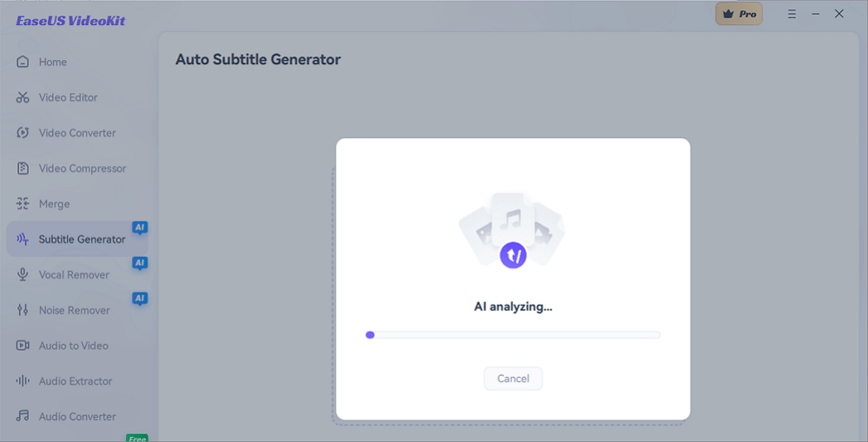868x442 pixels.
Task: Click the AI badge on Subtitle Generator
Action: [140, 228]
